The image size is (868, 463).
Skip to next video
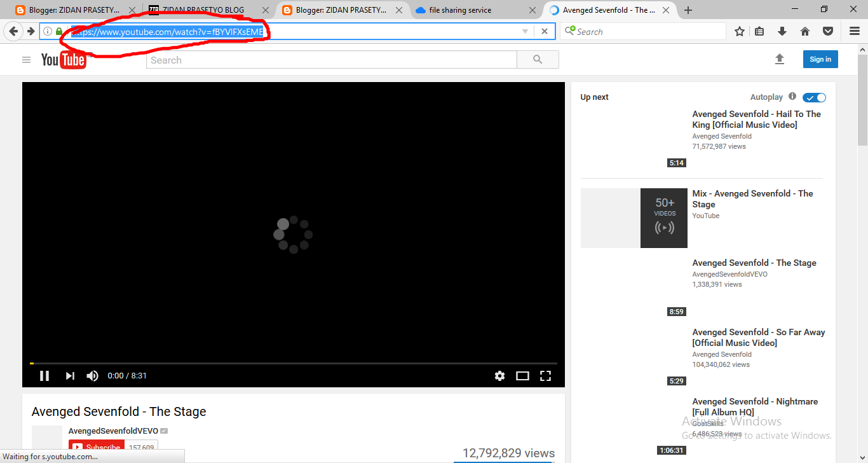(x=70, y=376)
